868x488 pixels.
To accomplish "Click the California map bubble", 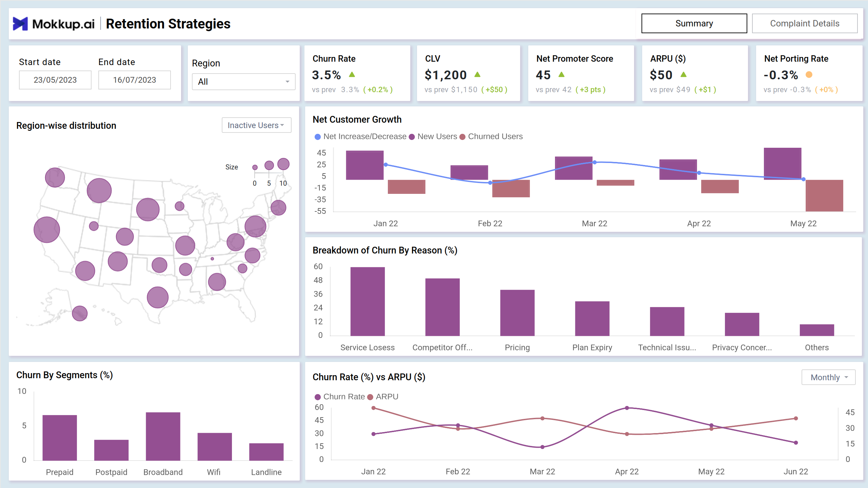I will click(47, 230).
